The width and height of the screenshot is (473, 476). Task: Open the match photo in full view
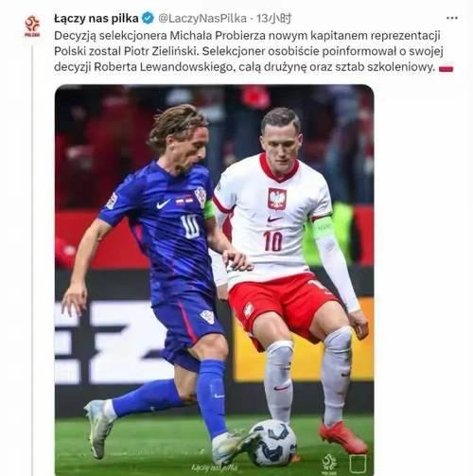click(x=215, y=280)
